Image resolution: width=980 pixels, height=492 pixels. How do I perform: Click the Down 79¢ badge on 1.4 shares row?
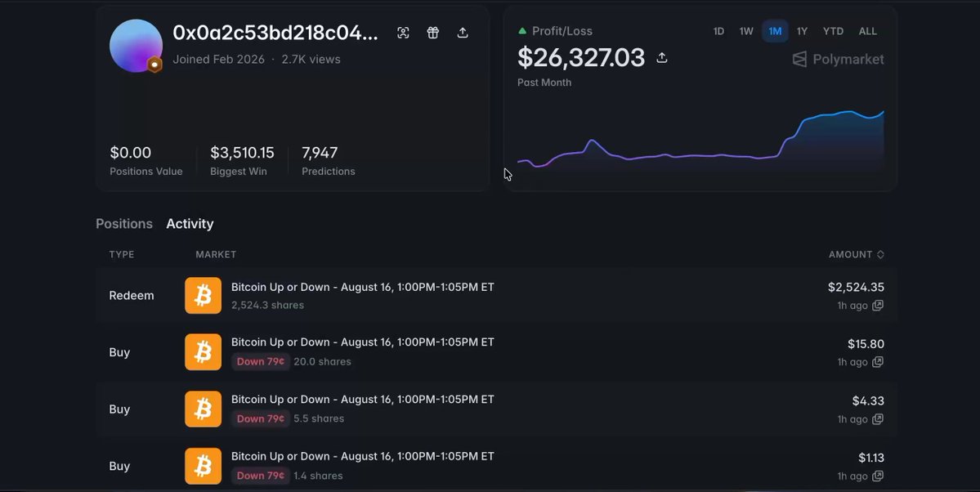coord(261,475)
